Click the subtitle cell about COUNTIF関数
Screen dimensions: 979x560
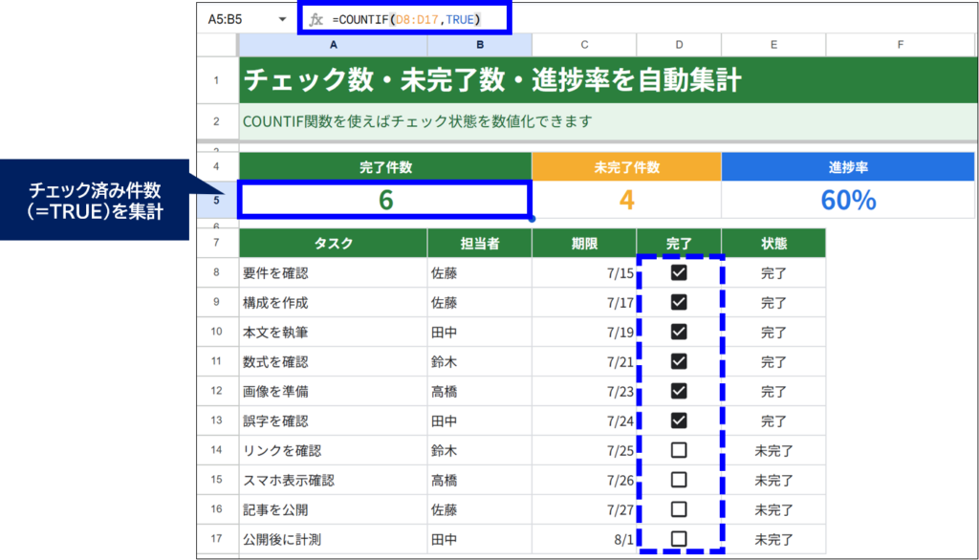[x=607, y=121]
